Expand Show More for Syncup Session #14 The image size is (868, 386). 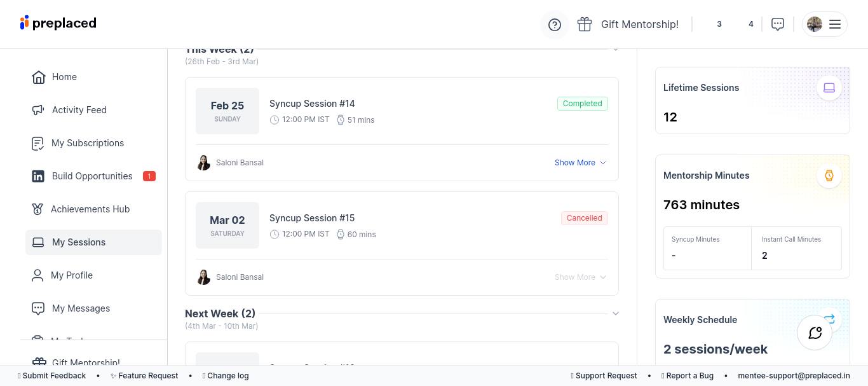pyautogui.click(x=580, y=163)
